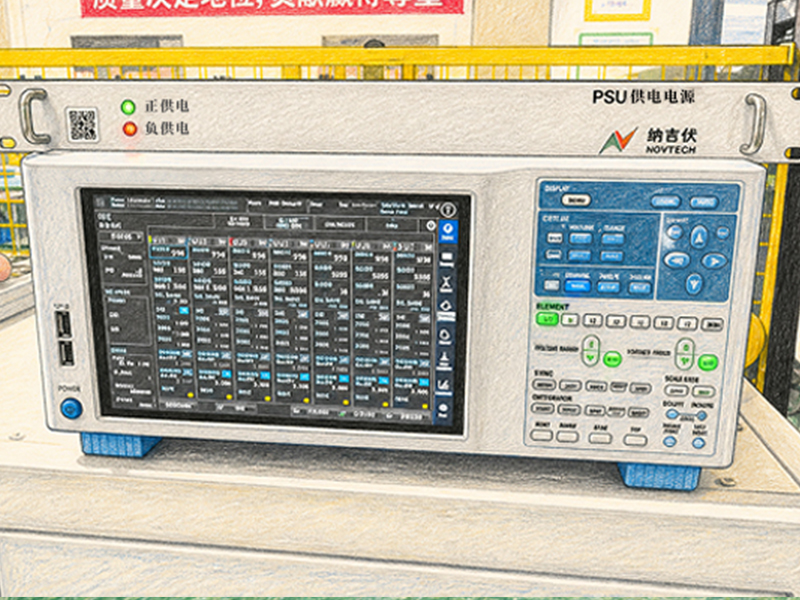Open the diamond-shaped fourth icon in the right sidebar
This screenshot has width=800, height=600.
pos(446,308)
